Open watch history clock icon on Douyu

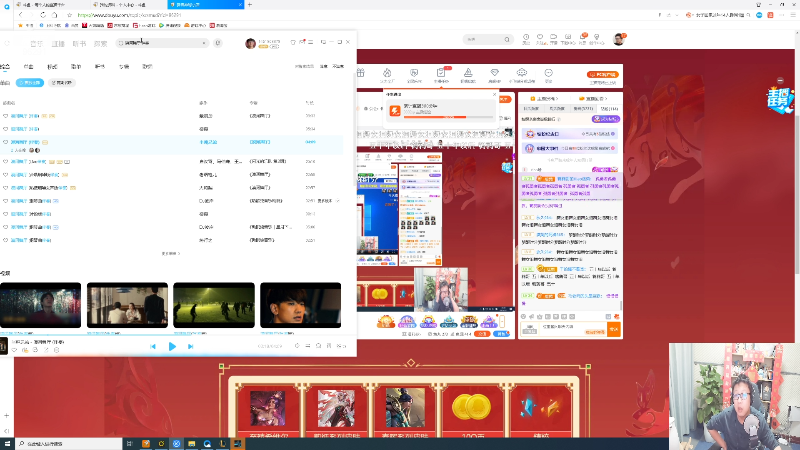coord(526,39)
